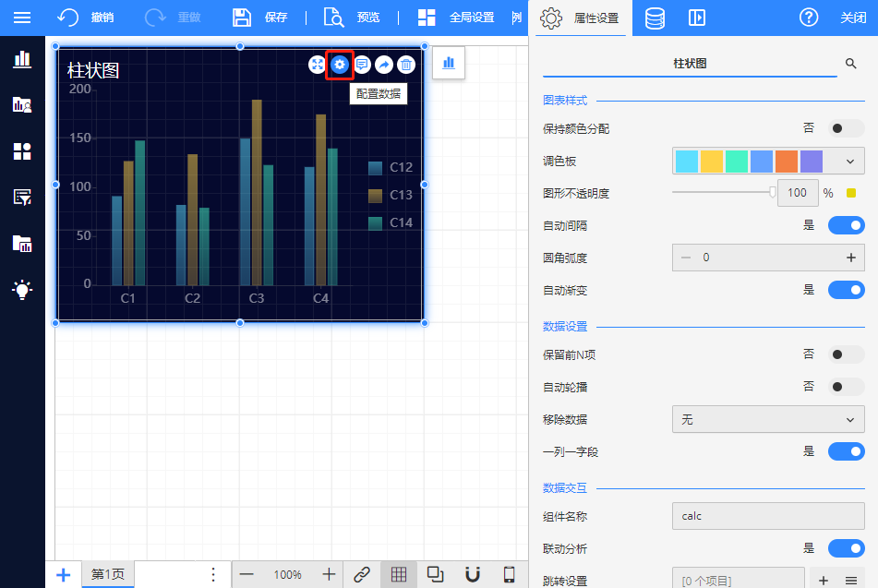The image size is (878, 588).
Task: Click the 保存 save button
Action: coord(259,18)
